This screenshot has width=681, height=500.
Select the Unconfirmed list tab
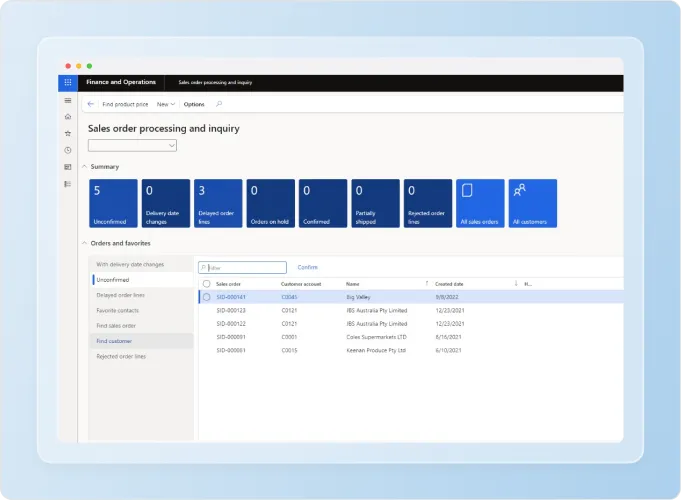click(142, 280)
